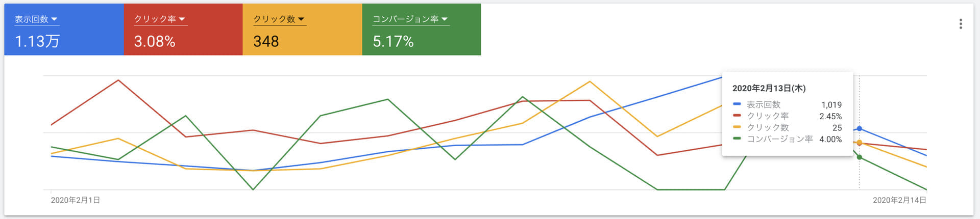Screen dimensions: 980x219
Task: Expand the クリック数 metric dropdown arrow
Action: pos(301,19)
